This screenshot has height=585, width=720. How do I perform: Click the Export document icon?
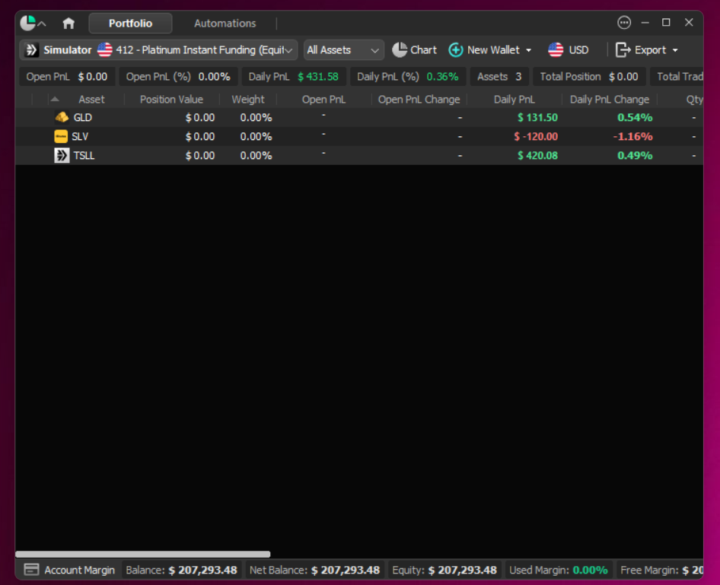623,50
